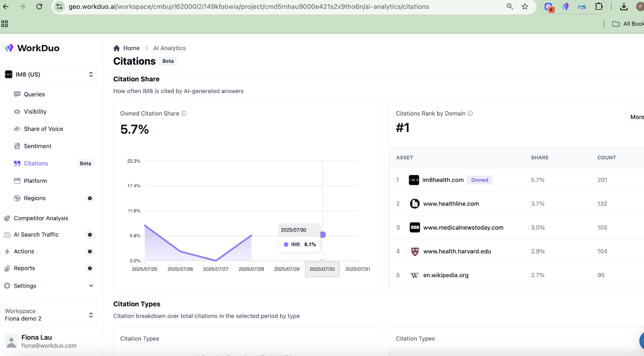The width and height of the screenshot is (644, 356).
Task: Open Competitor Analysis section
Action: point(41,218)
